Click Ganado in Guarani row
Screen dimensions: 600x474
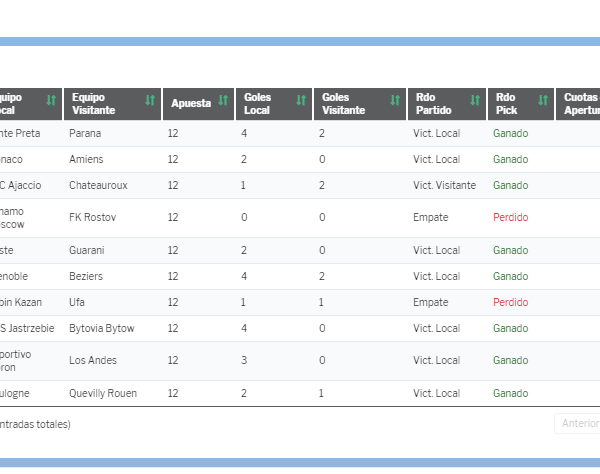[510, 250]
